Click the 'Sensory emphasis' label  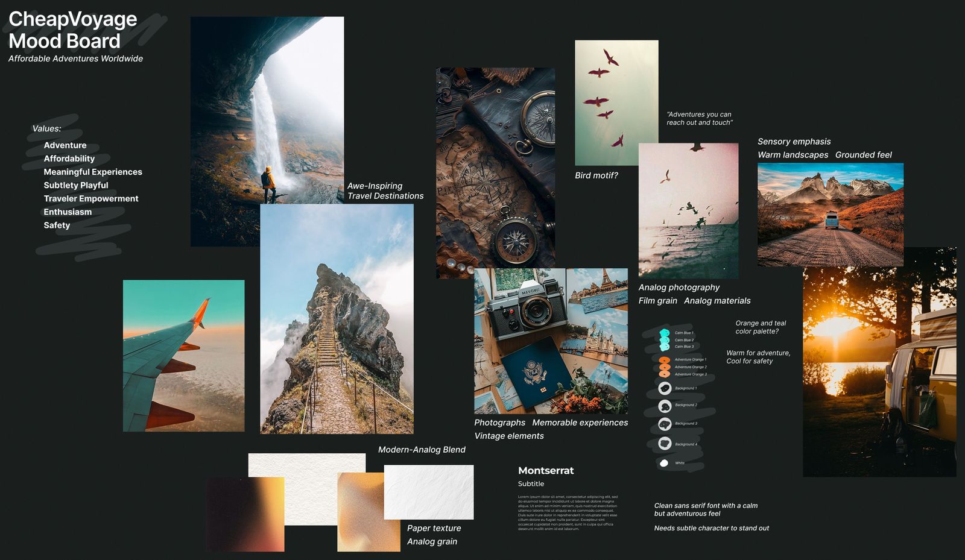pos(794,142)
